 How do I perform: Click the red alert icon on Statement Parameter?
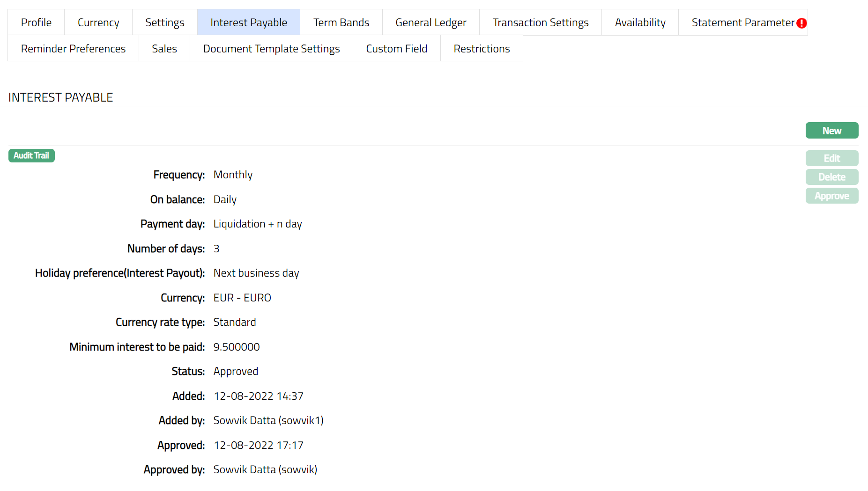[x=801, y=23]
